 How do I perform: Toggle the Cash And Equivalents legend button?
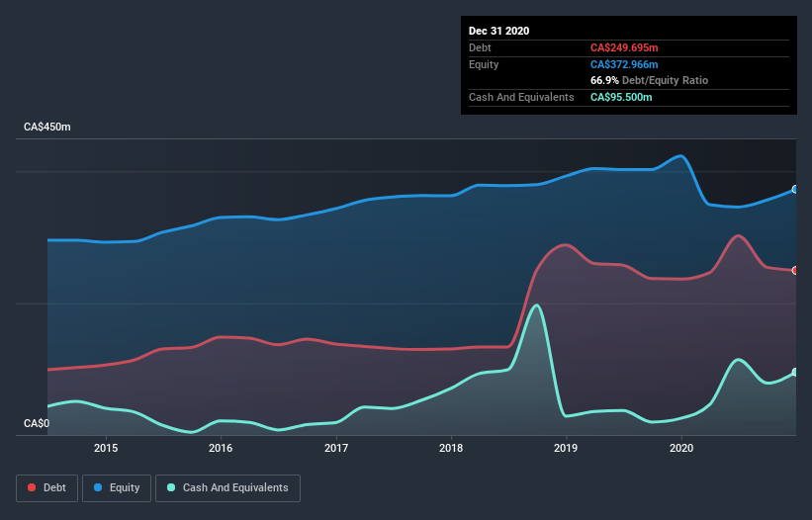(227, 488)
